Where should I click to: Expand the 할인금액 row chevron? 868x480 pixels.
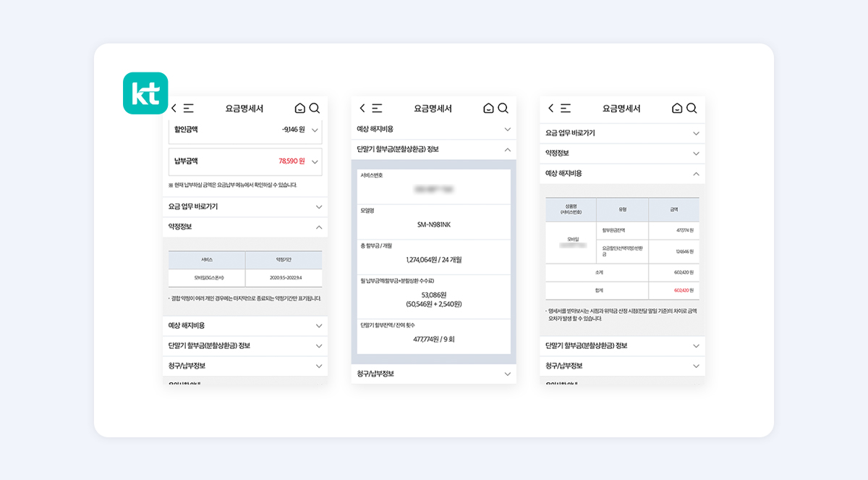315,130
